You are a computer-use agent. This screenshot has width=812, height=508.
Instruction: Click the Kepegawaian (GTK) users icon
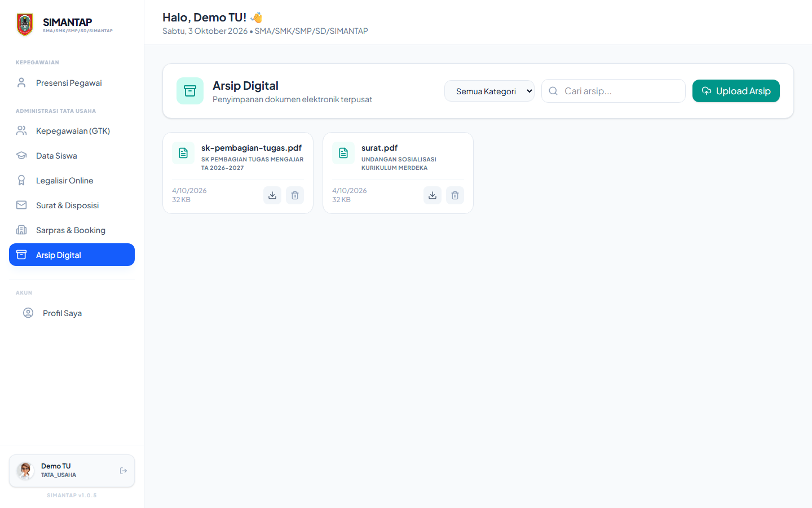21,131
